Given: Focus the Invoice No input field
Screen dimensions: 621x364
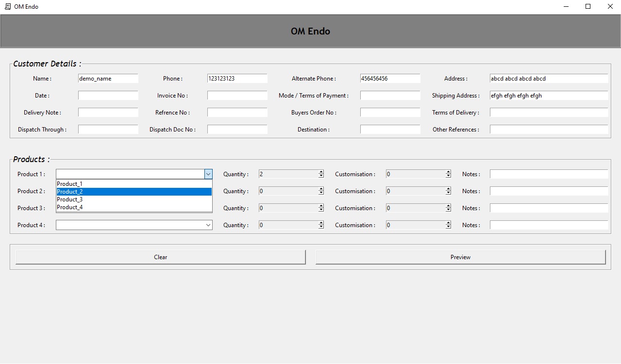Looking at the screenshot, I should click(237, 96).
